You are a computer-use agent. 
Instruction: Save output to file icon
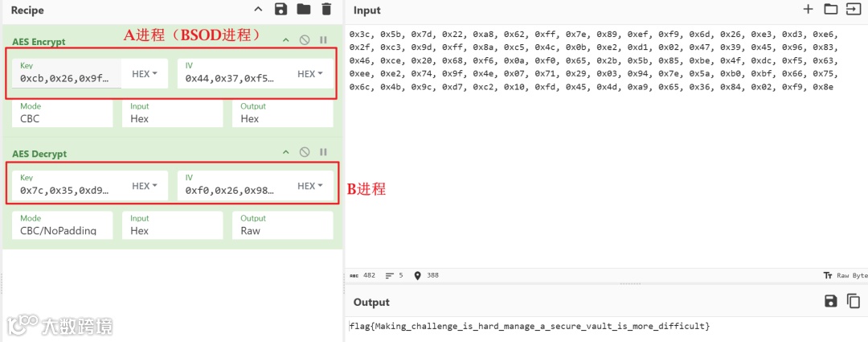[x=831, y=301]
